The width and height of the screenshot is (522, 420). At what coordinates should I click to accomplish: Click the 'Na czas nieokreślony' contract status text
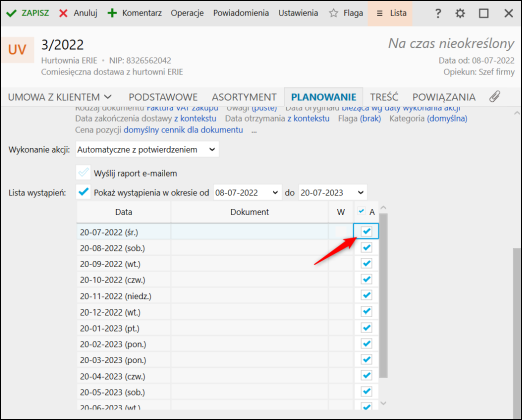tap(451, 44)
